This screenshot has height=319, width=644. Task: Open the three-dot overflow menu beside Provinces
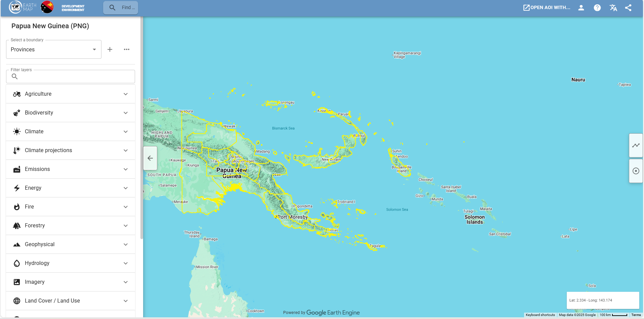pyautogui.click(x=127, y=49)
